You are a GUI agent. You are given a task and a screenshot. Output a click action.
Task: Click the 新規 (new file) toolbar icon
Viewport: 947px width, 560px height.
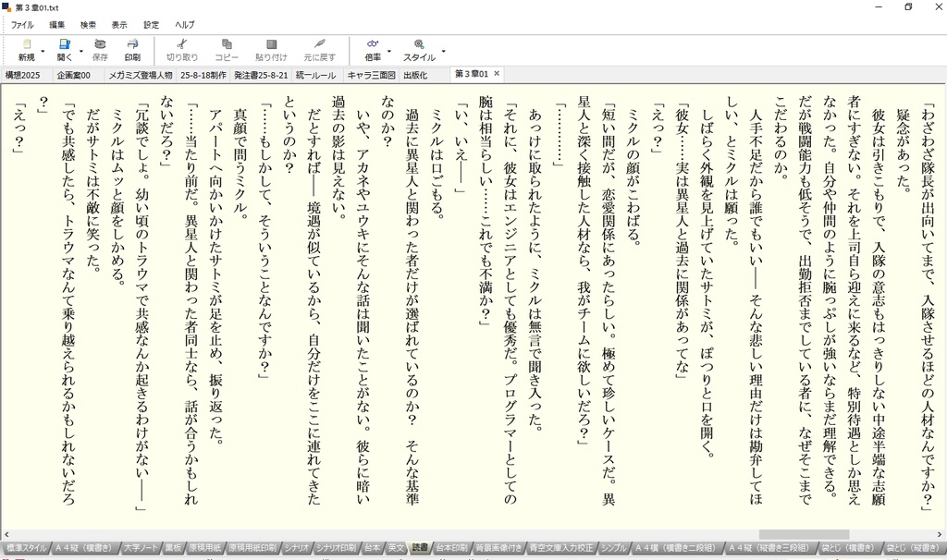27,44
